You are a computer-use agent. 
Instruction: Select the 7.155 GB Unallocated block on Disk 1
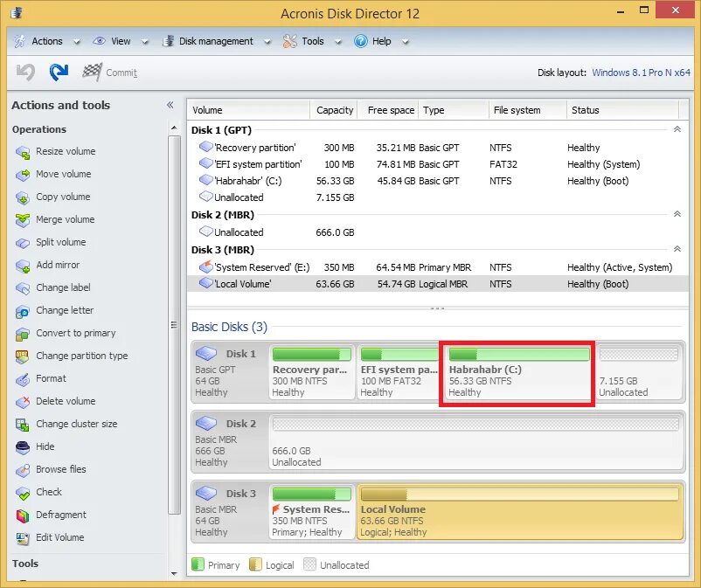pos(638,373)
